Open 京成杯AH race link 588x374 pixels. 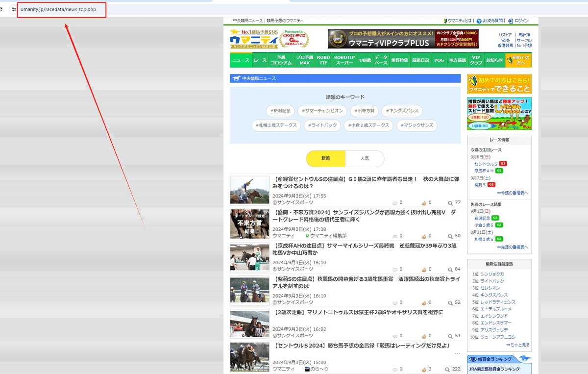[484, 171]
